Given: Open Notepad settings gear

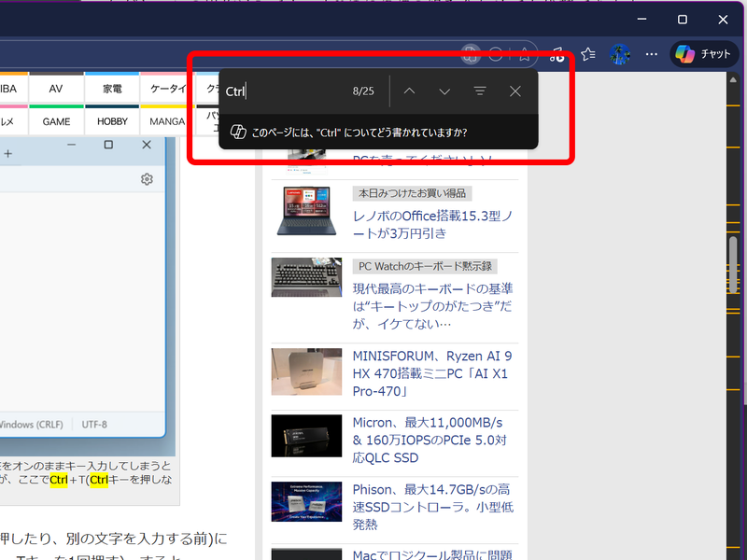Looking at the screenshot, I should tap(147, 178).
